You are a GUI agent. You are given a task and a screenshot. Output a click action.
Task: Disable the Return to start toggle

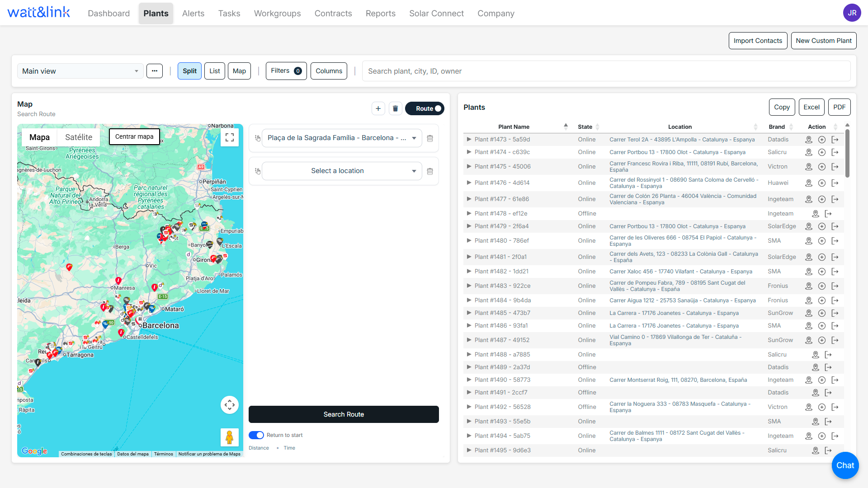coord(256,435)
